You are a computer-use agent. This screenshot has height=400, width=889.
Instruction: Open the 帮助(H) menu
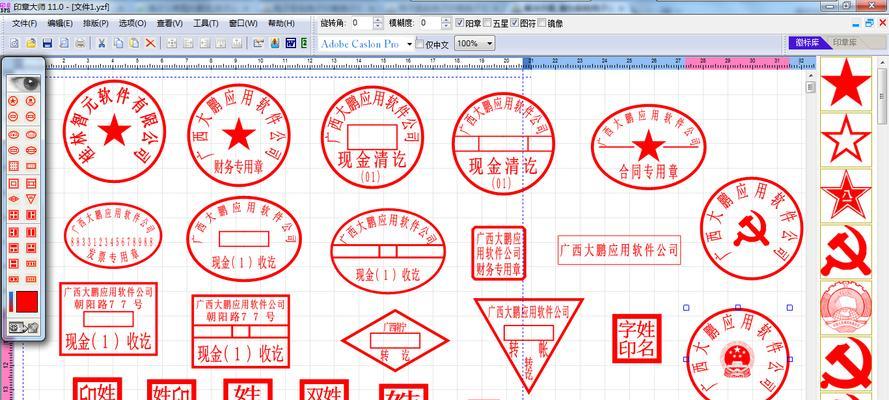pyautogui.click(x=281, y=23)
